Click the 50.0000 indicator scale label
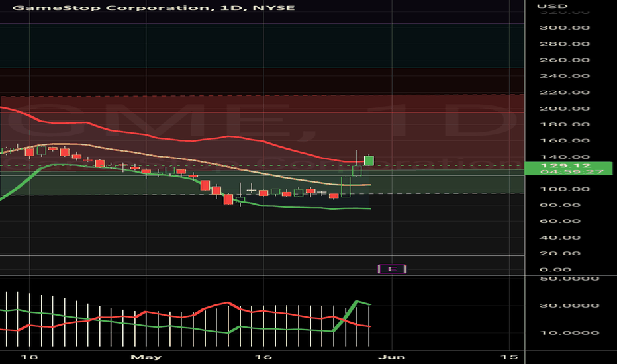617x364 pixels. [569, 279]
